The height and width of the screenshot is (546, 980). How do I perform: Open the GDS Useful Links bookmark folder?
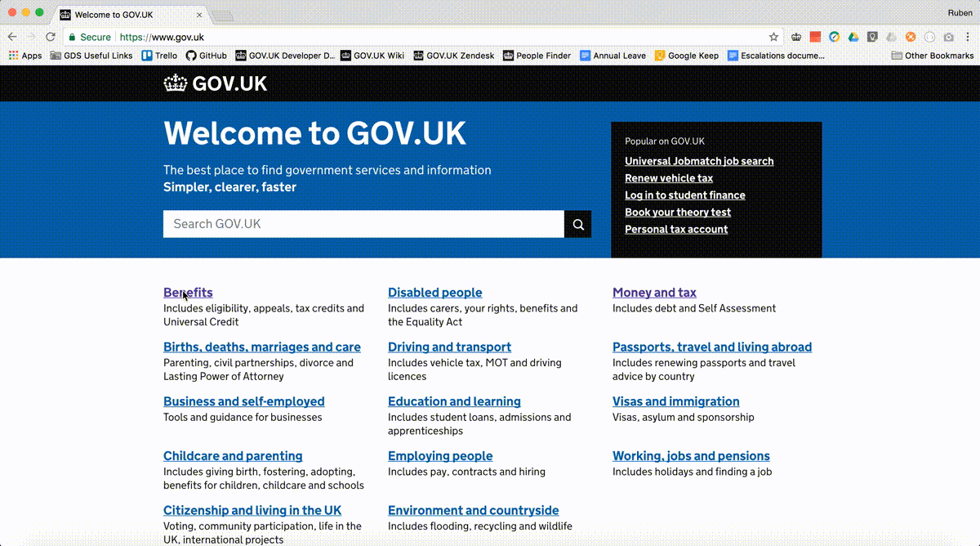[91, 56]
